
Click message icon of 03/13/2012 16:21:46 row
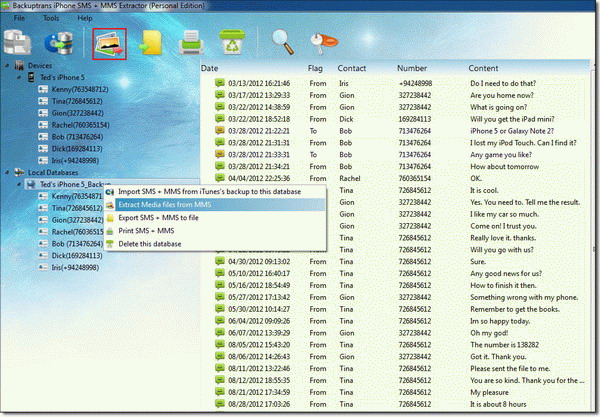(219, 83)
